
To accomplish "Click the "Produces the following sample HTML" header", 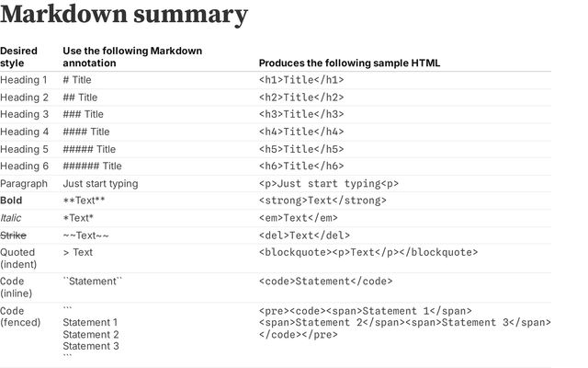I will coord(349,63).
